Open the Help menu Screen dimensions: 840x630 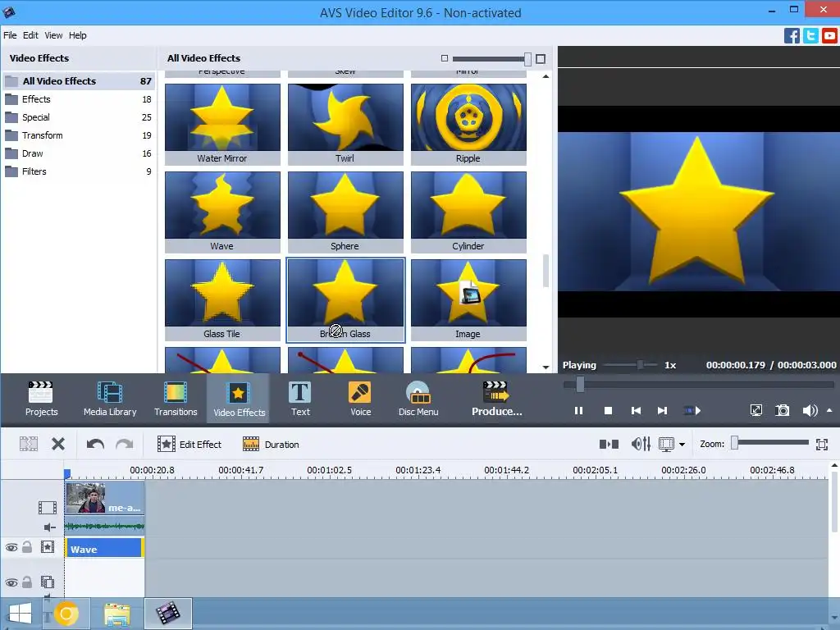(78, 35)
